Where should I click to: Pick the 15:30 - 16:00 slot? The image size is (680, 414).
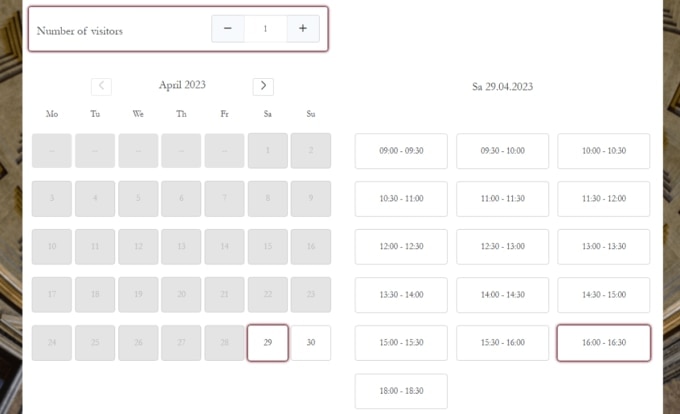coord(502,343)
